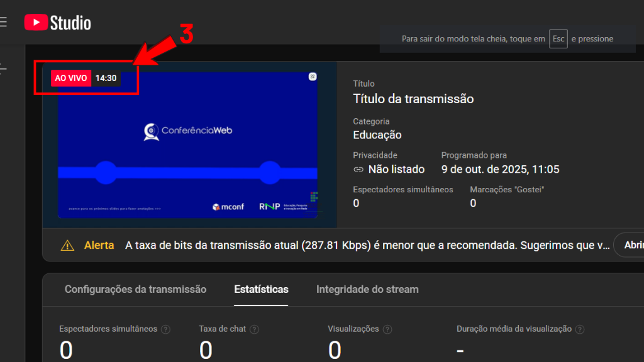
Task: Click the 14:30 live stream timer
Action: coord(106,78)
